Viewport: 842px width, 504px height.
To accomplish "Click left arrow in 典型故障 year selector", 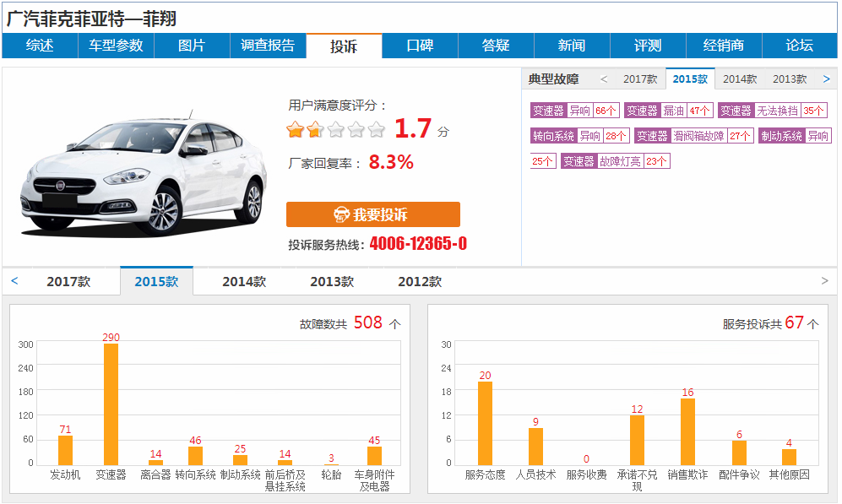I will (x=604, y=79).
